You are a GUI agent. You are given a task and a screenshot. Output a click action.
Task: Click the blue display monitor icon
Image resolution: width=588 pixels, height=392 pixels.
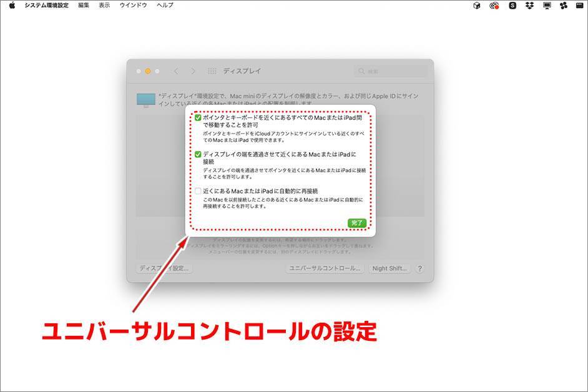click(x=146, y=100)
